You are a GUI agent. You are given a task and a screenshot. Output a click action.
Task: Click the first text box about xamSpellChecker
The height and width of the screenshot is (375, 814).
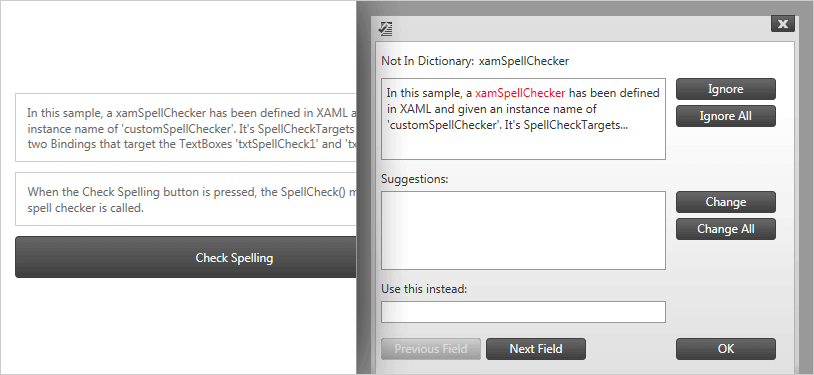tap(185, 127)
